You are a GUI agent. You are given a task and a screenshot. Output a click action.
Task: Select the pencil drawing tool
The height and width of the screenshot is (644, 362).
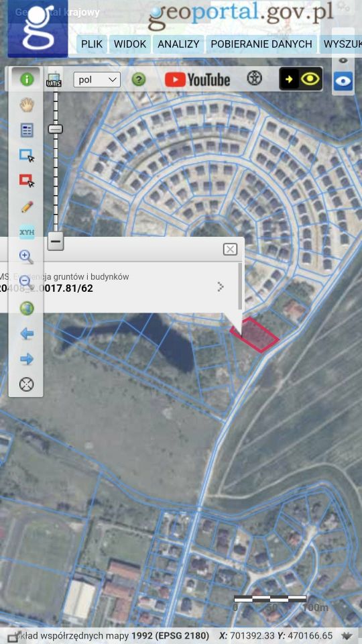27,207
